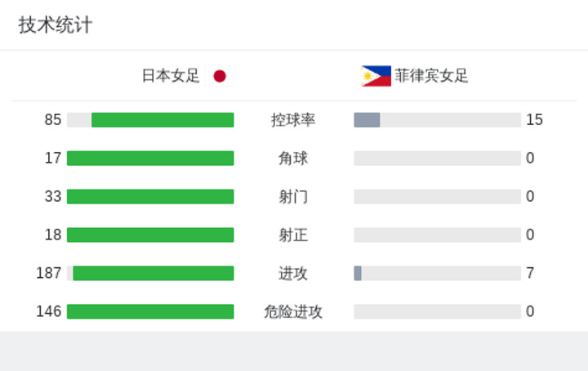Select the 控球率 stat label

(293, 120)
